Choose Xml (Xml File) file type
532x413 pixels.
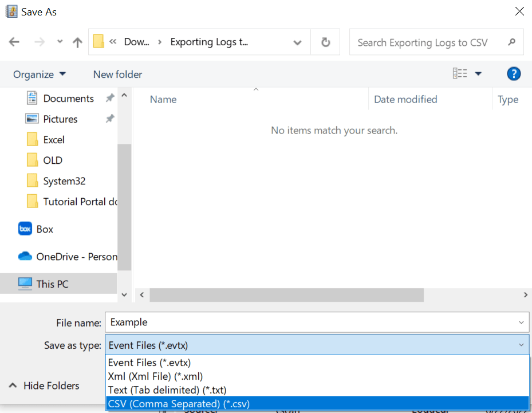tap(154, 376)
